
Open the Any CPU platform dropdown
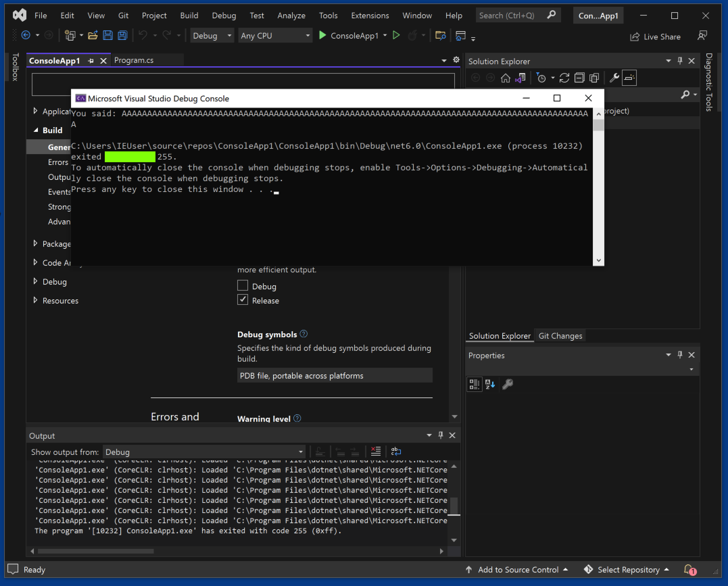tap(275, 36)
